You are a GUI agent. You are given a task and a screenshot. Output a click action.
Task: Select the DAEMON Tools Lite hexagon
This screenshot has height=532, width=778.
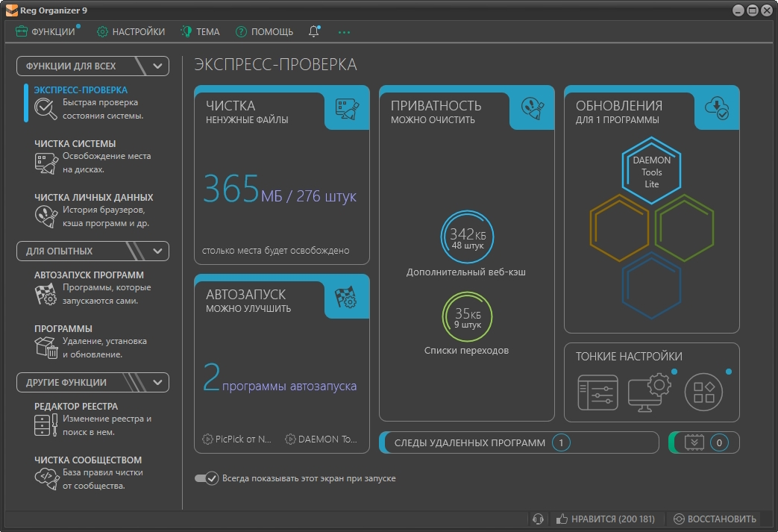point(651,171)
